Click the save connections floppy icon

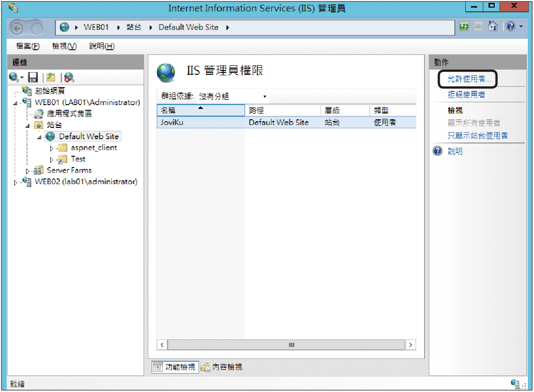[x=33, y=77]
